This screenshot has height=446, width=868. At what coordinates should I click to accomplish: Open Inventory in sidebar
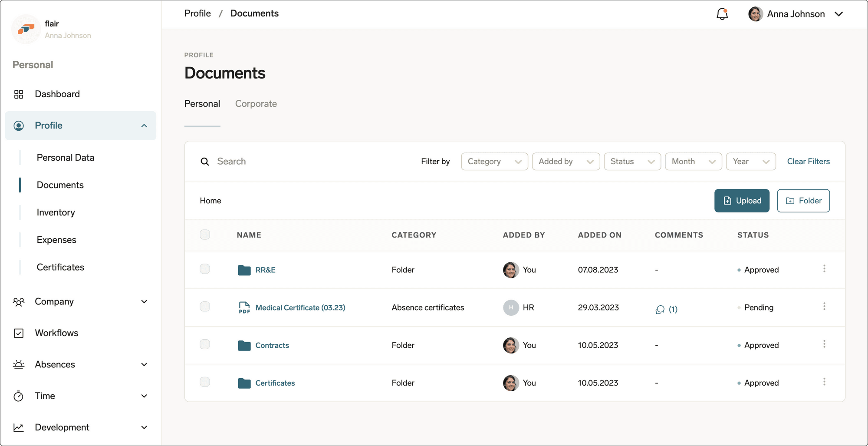click(x=56, y=212)
